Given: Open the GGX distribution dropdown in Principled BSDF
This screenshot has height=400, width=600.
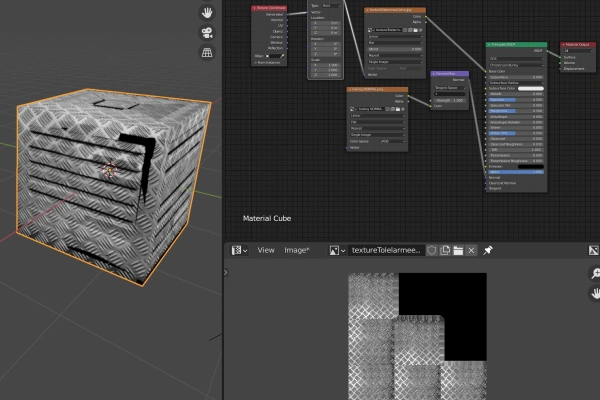Looking at the screenshot, I should [x=516, y=59].
